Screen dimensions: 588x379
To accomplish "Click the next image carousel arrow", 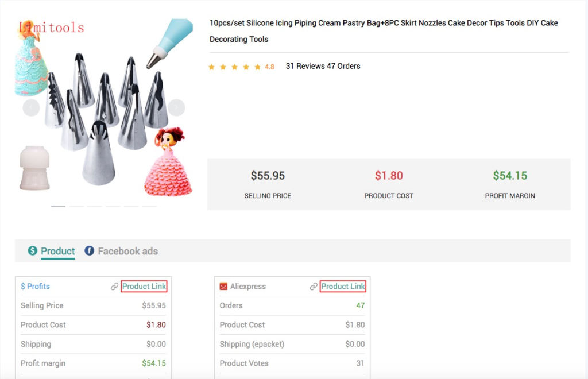I will coord(176,107).
